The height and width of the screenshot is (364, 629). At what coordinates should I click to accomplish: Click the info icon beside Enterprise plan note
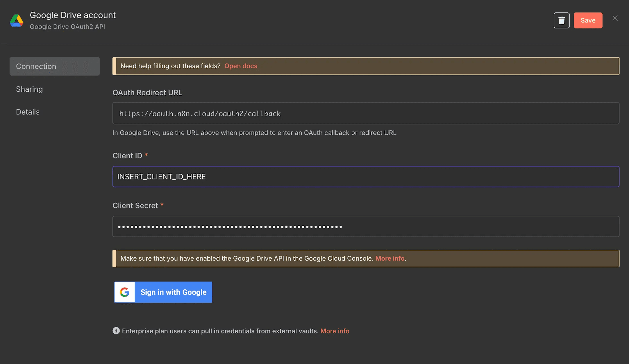coord(116,331)
